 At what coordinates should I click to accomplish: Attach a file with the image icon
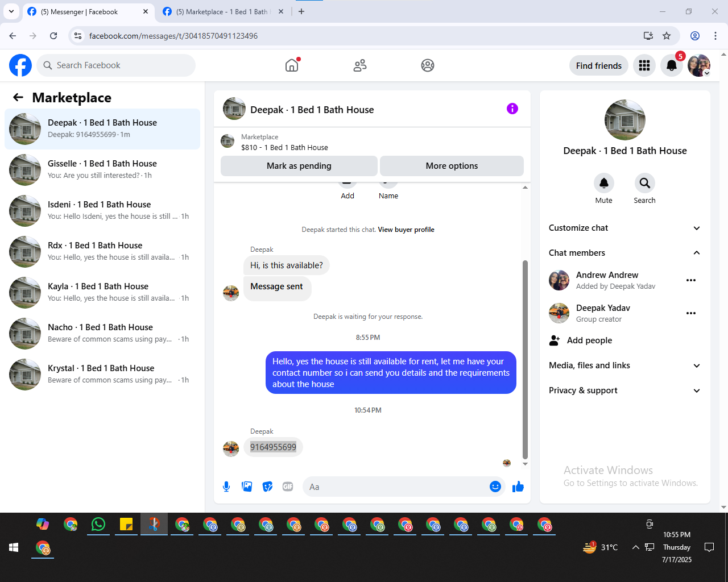pyautogui.click(x=247, y=487)
